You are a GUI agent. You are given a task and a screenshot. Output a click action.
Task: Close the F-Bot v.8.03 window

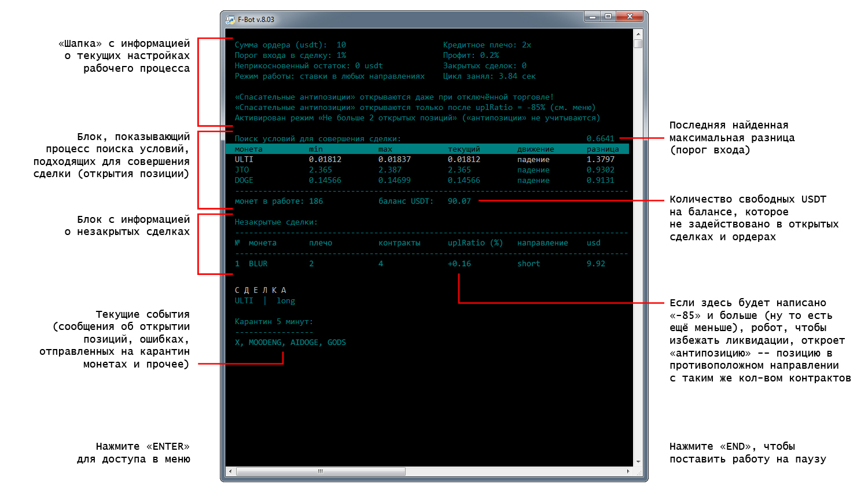pyautogui.click(x=630, y=17)
